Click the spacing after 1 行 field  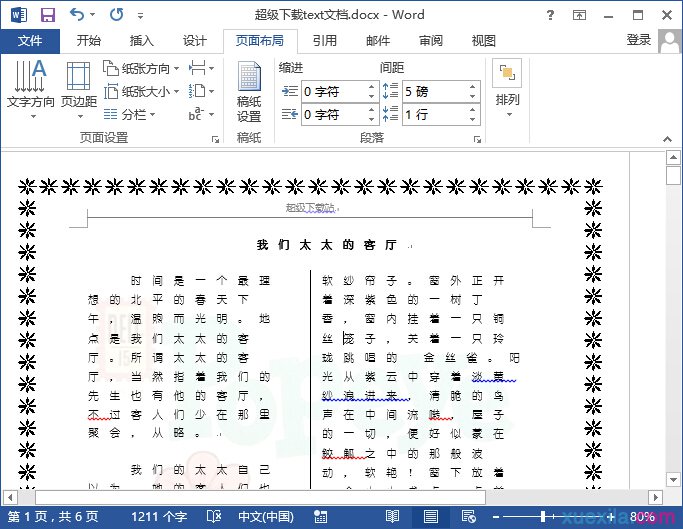(436, 115)
